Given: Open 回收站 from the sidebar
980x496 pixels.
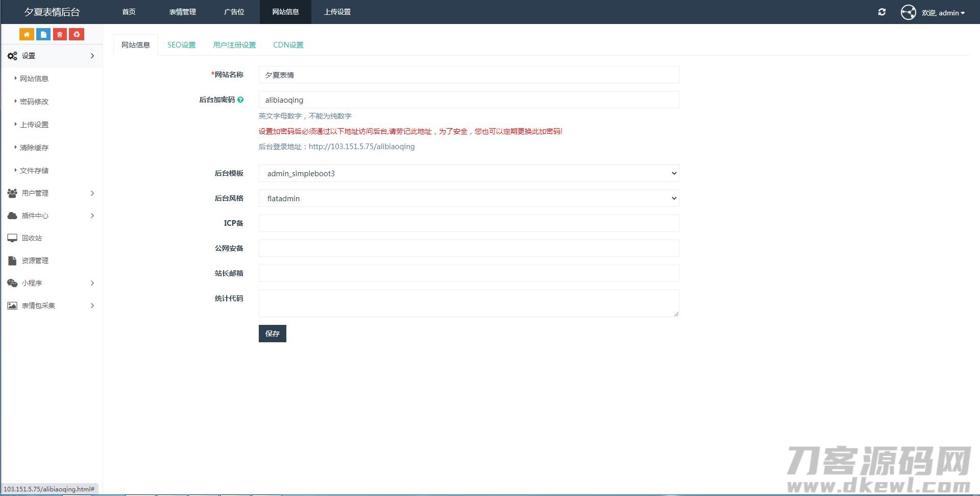Looking at the screenshot, I should [x=32, y=238].
